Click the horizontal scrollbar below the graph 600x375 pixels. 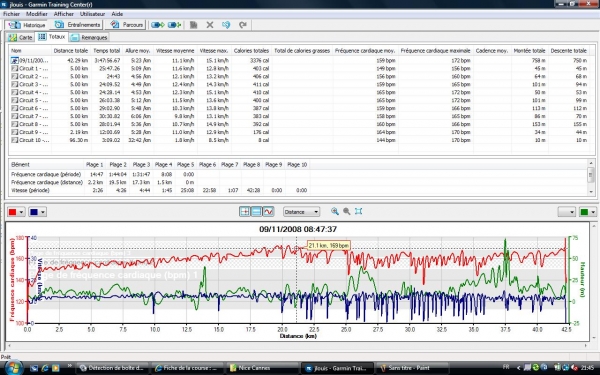[x=297, y=346]
